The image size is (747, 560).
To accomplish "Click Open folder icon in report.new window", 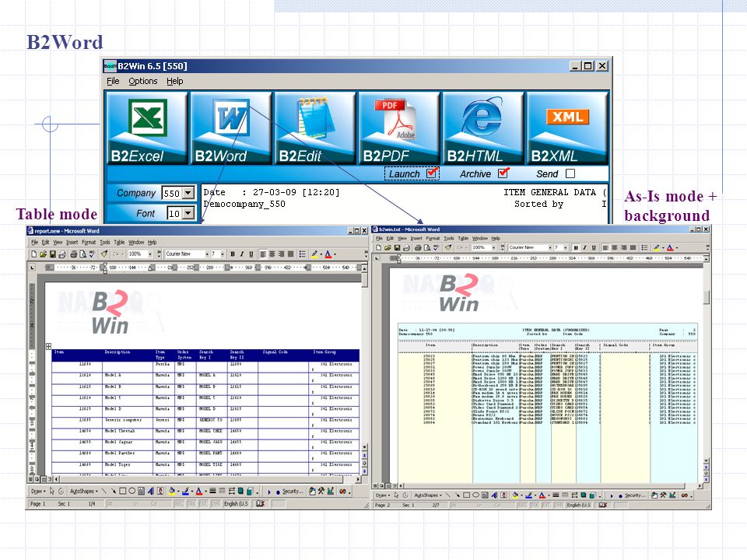I will point(43,254).
